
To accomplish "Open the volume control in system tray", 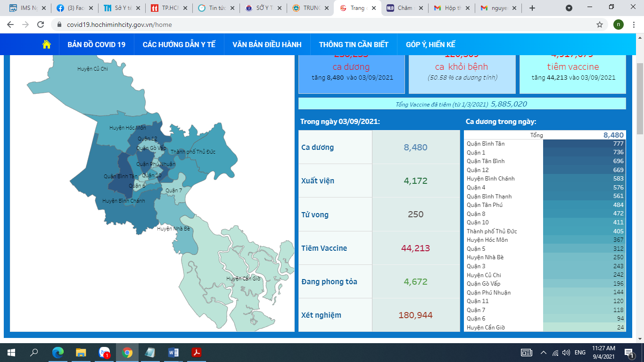I will pyautogui.click(x=566, y=353).
